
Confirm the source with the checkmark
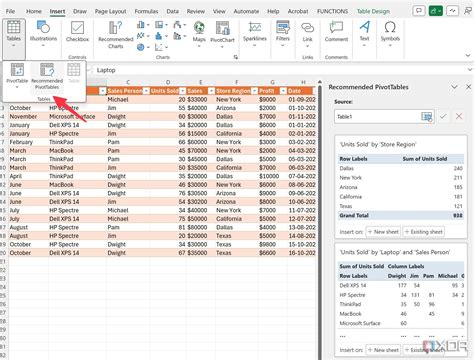[x=443, y=116]
